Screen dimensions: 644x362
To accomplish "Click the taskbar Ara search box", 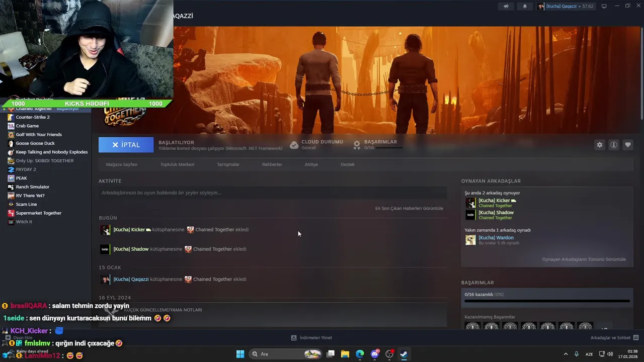I will (x=286, y=354).
